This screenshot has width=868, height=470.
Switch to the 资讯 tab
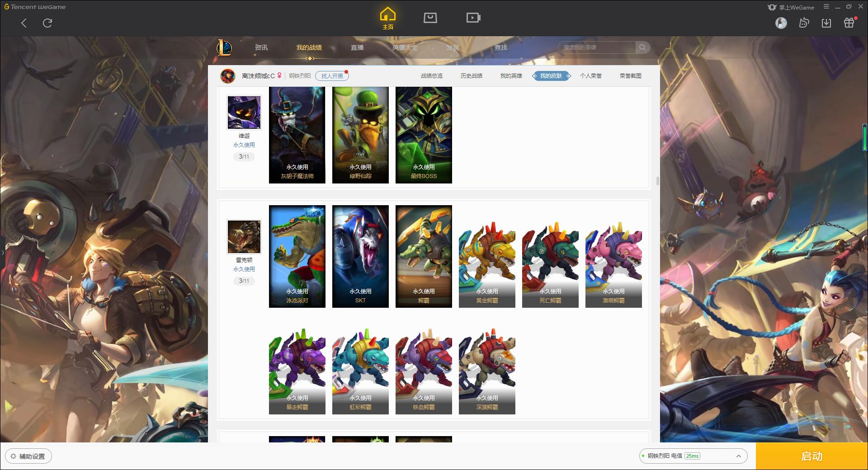[x=261, y=47]
